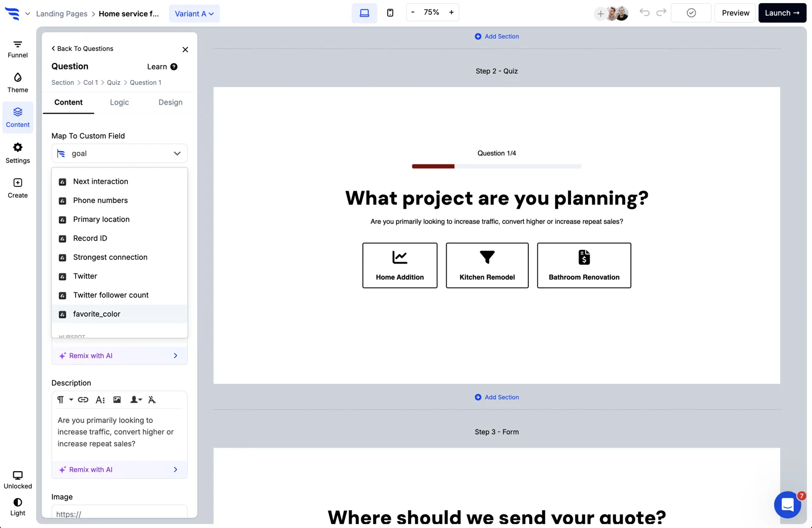Switch to mobile preview device
This screenshot has height=528, width=812.
click(390, 13)
